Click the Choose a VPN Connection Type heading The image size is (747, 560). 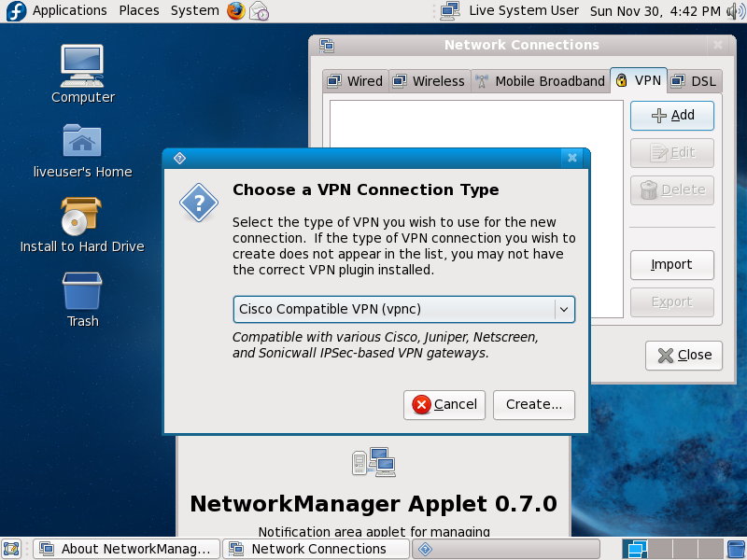365,190
